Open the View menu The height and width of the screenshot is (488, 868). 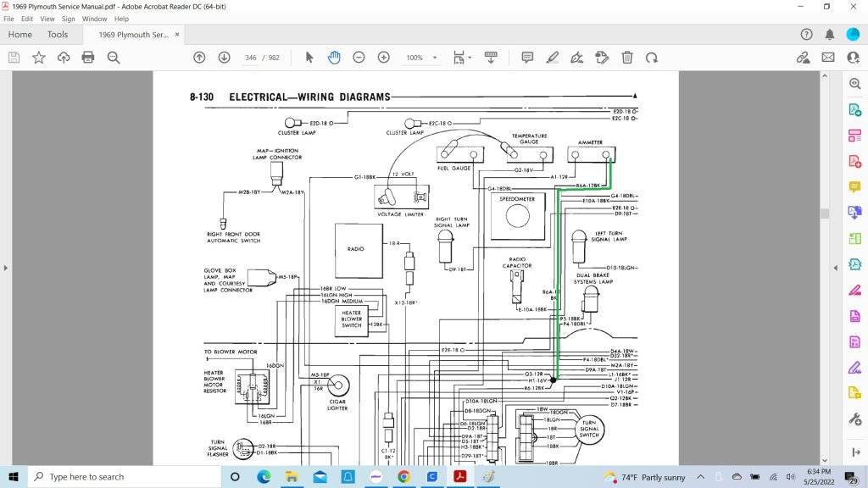pos(47,19)
